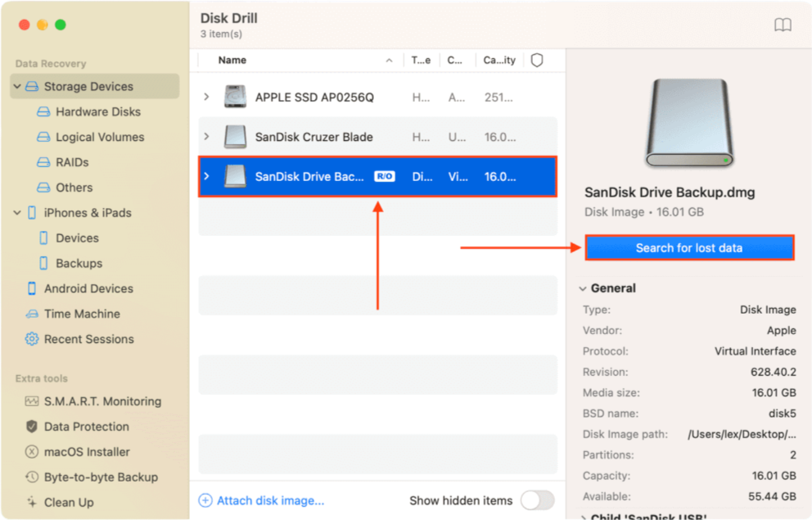Expand the APPLE SSD AP0256Q row

(205, 96)
